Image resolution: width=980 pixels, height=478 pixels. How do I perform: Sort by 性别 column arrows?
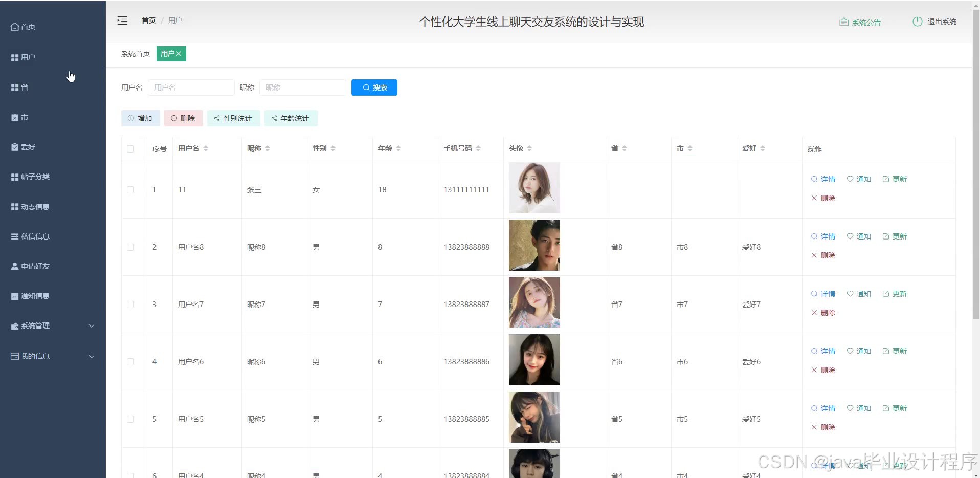pos(333,148)
